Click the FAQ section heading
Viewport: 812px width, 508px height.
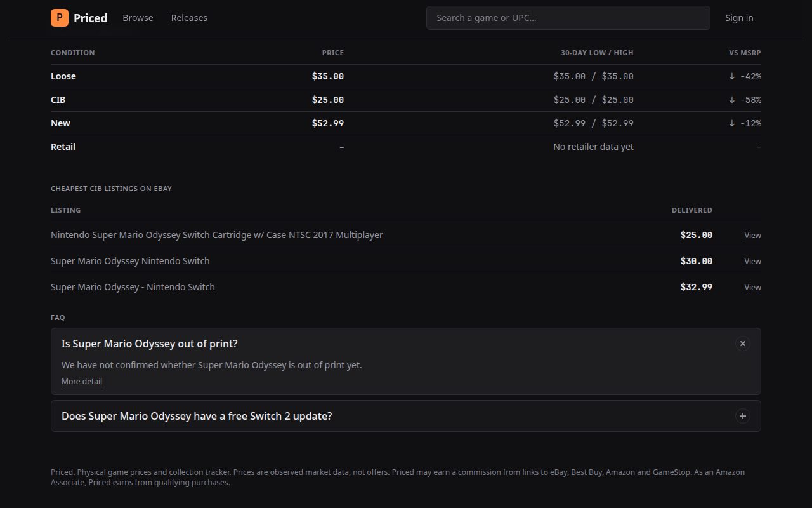click(x=58, y=317)
